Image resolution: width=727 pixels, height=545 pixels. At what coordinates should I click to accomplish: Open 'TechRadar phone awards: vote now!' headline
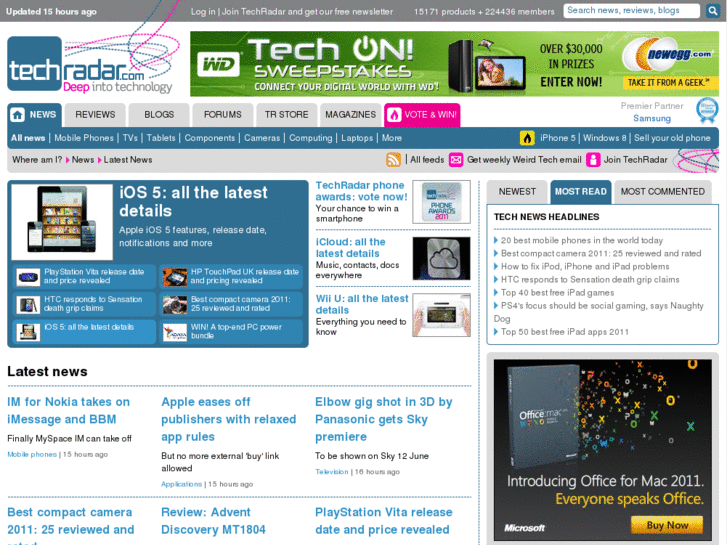[361, 191]
